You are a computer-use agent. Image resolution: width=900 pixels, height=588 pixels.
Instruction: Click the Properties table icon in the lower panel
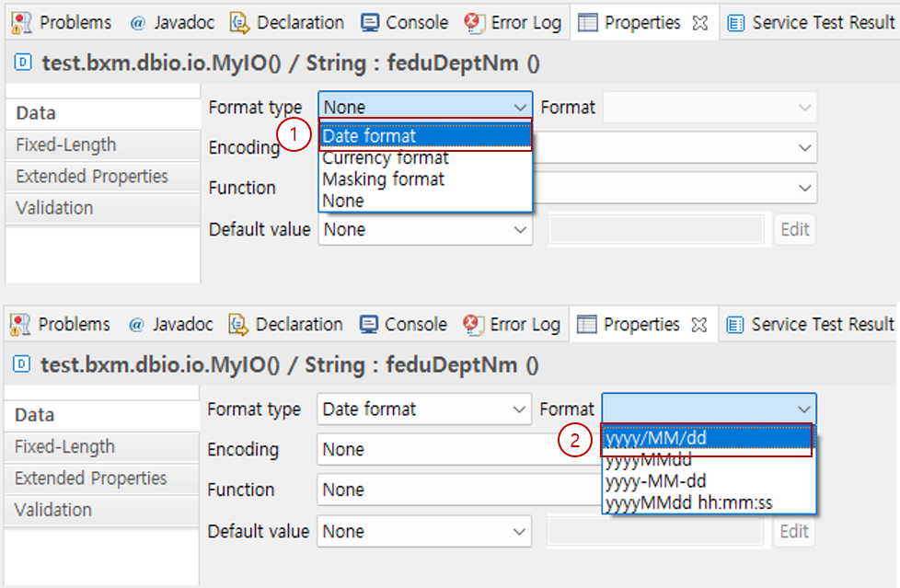(587, 325)
